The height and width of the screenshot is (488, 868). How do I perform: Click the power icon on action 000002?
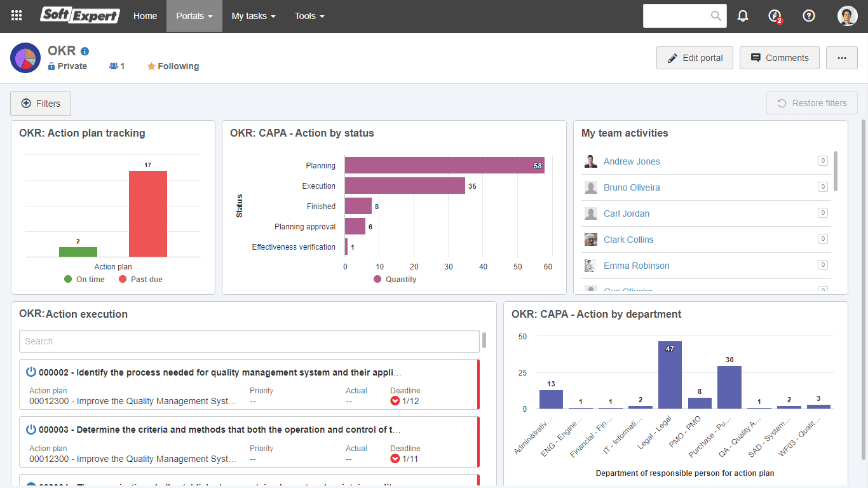(x=31, y=372)
